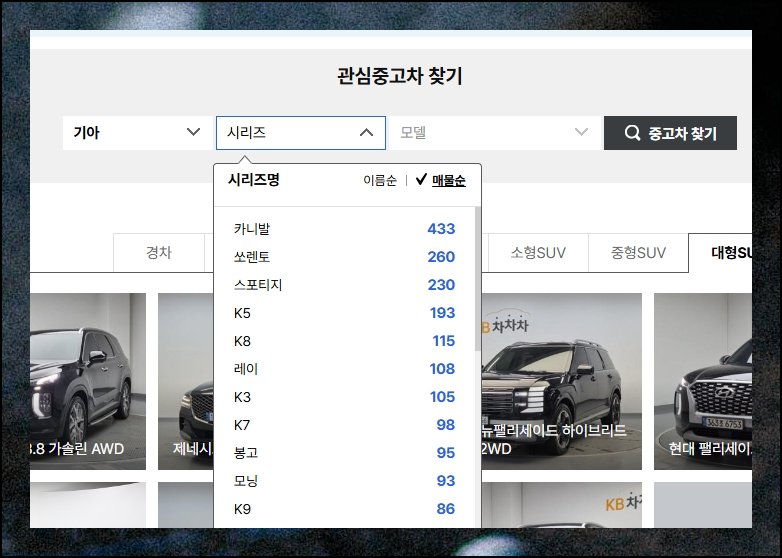Select K9 from the series list

(x=344, y=509)
